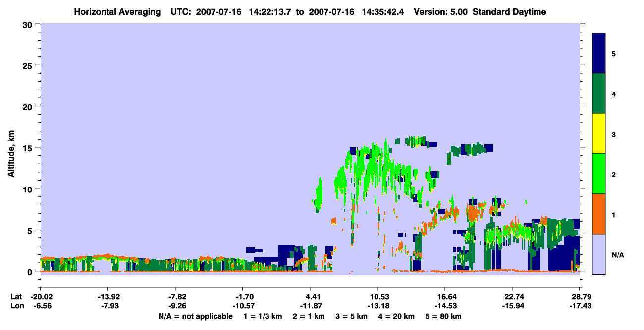
Task: Click the altitude tick label '20'
Action: [29, 106]
